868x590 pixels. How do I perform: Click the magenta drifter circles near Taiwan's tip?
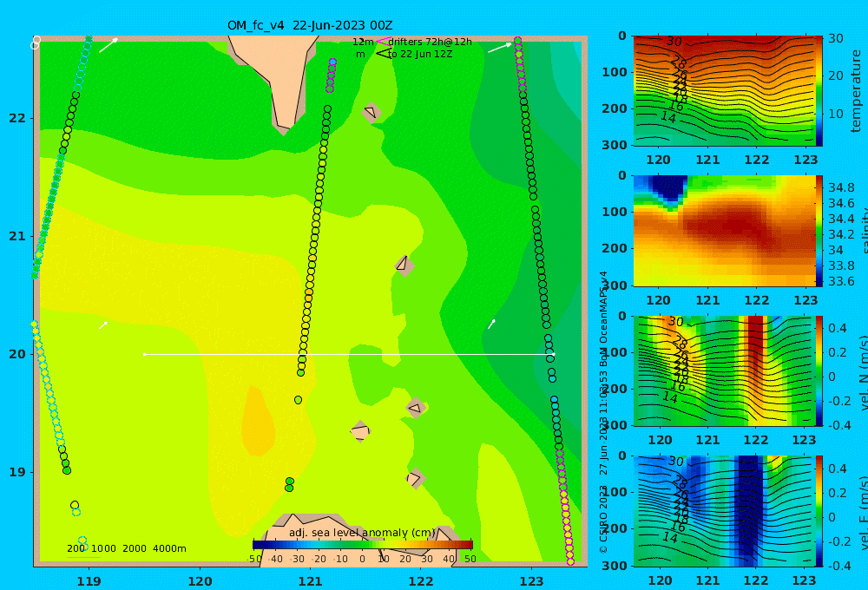pos(331,75)
